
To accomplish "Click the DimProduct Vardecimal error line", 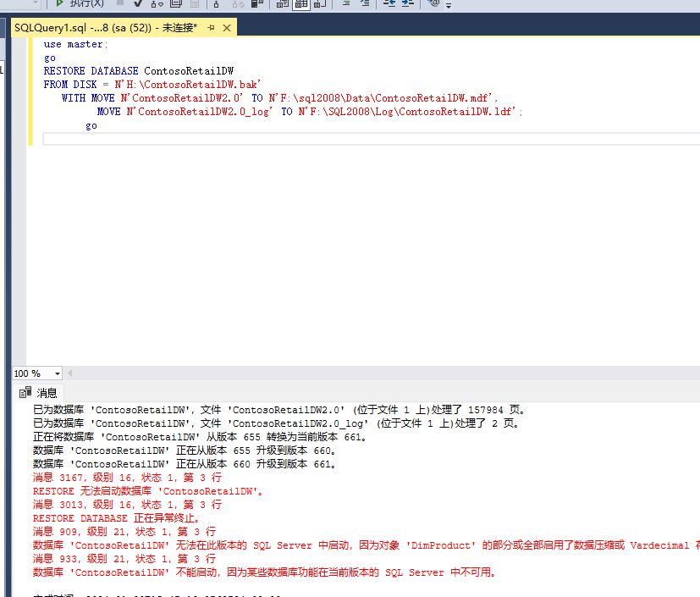I will 366,545.
